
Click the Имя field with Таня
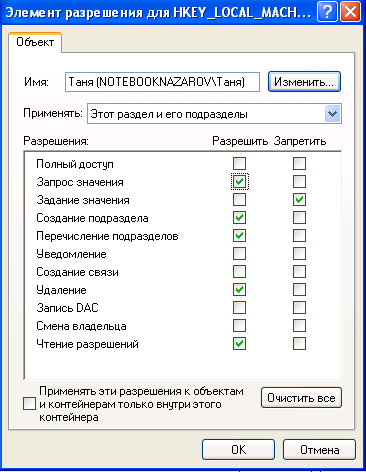162,82
